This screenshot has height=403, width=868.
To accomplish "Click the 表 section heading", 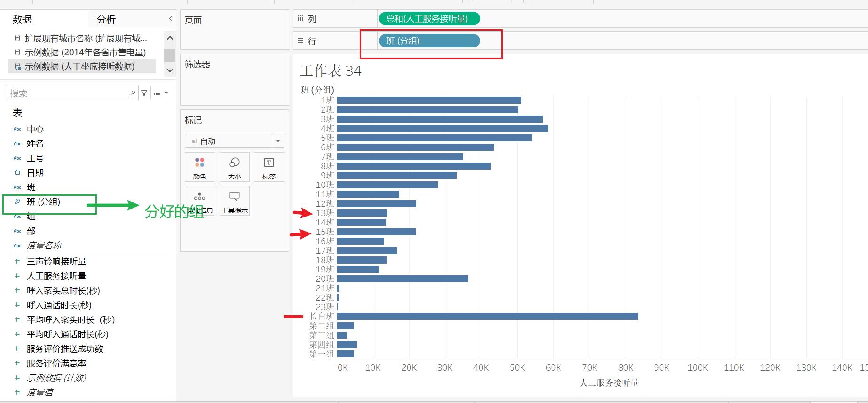I will coord(17,113).
